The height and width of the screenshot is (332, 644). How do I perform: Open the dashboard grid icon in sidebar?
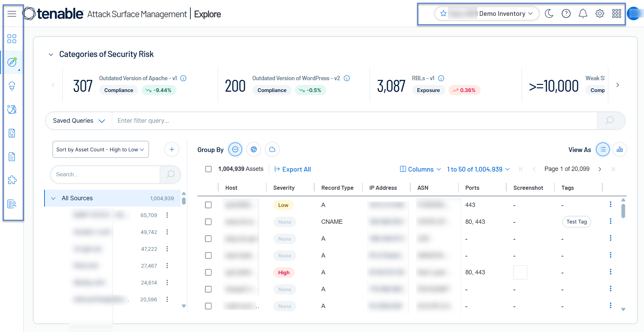tap(12, 39)
